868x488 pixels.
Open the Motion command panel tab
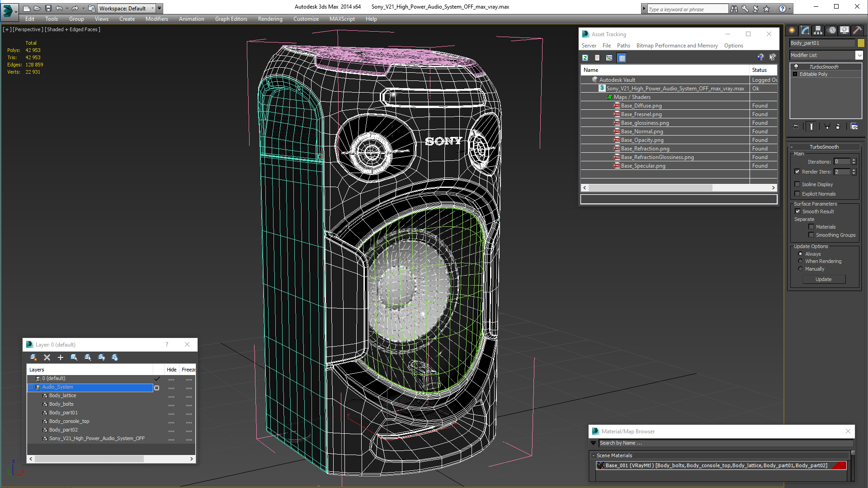832,30
